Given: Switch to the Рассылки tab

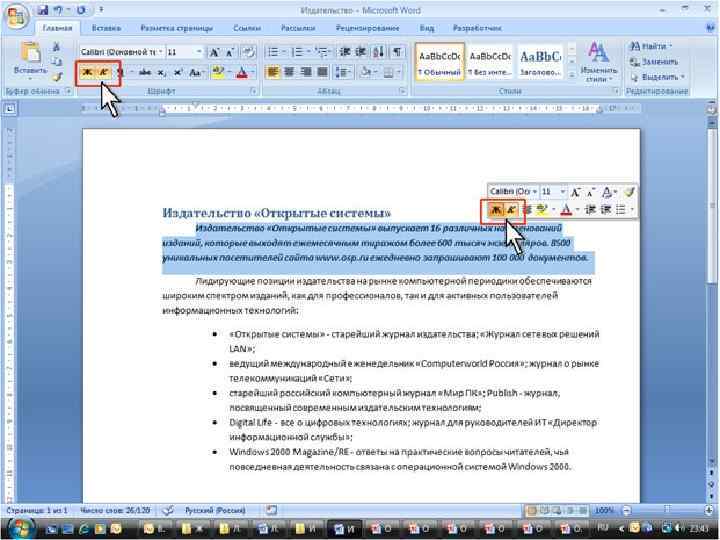Looking at the screenshot, I should pyautogui.click(x=298, y=28).
